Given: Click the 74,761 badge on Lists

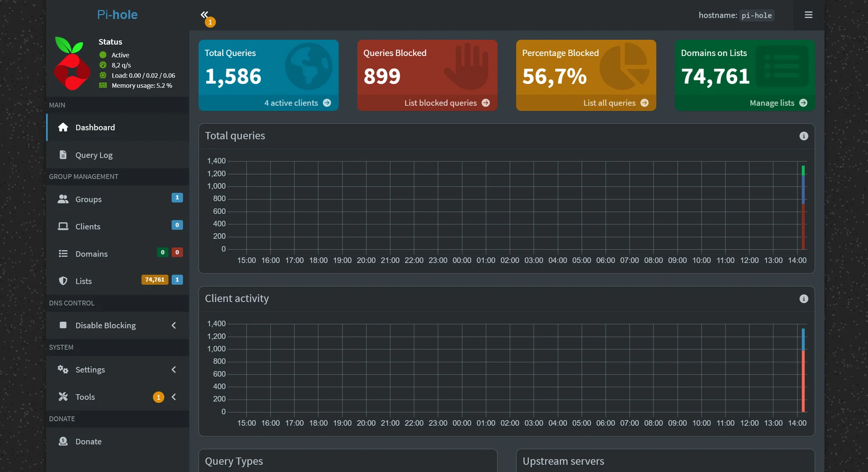Looking at the screenshot, I should pyautogui.click(x=155, y=280).
